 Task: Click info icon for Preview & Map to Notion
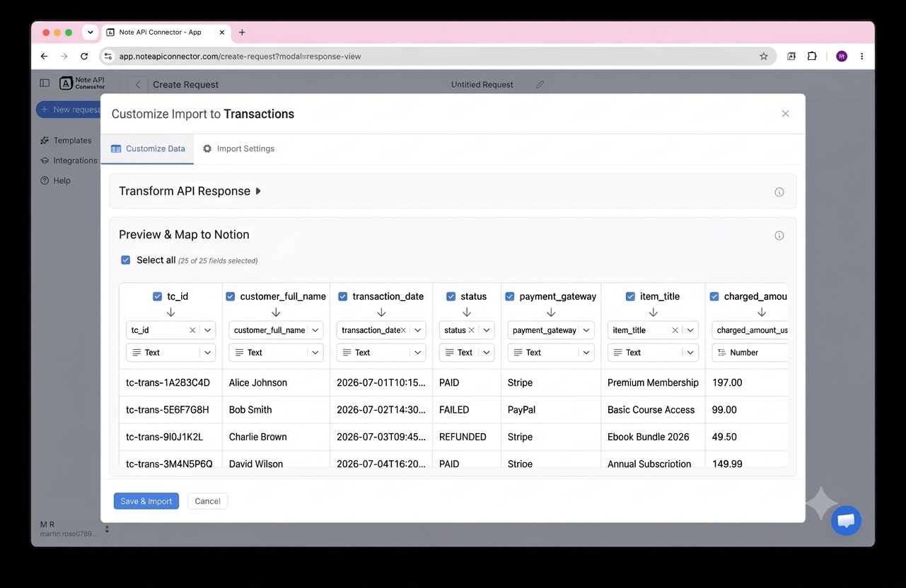[779, 236]
